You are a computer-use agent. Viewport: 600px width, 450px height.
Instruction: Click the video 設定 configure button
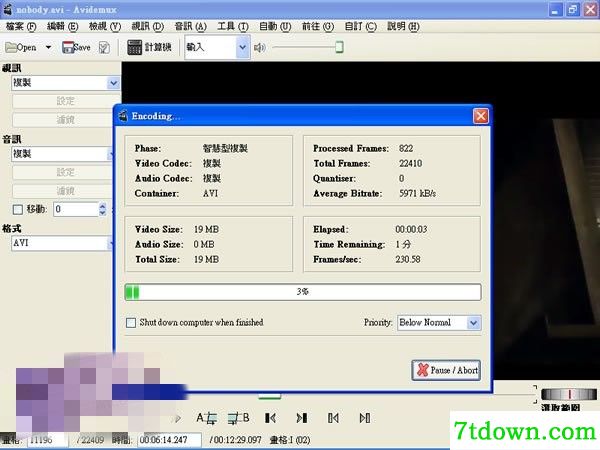click(64, 101)
